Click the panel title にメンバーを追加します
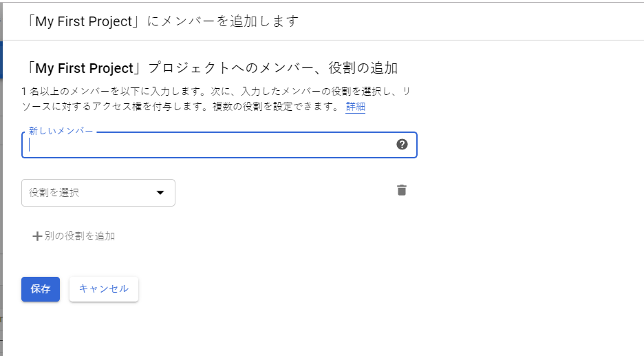This screenshot has width=644, height=356. pyautogui.click(x=223, y=21)
